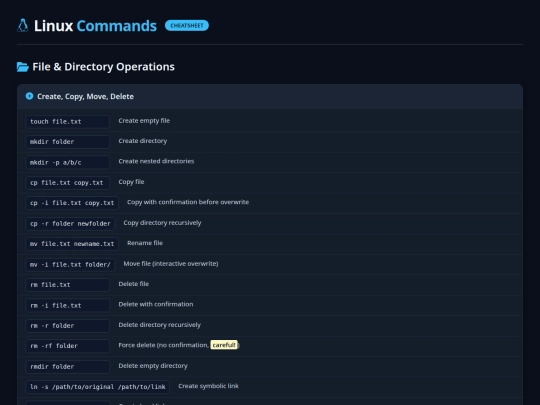Click the 'Create empty file' description

[144, 121]
